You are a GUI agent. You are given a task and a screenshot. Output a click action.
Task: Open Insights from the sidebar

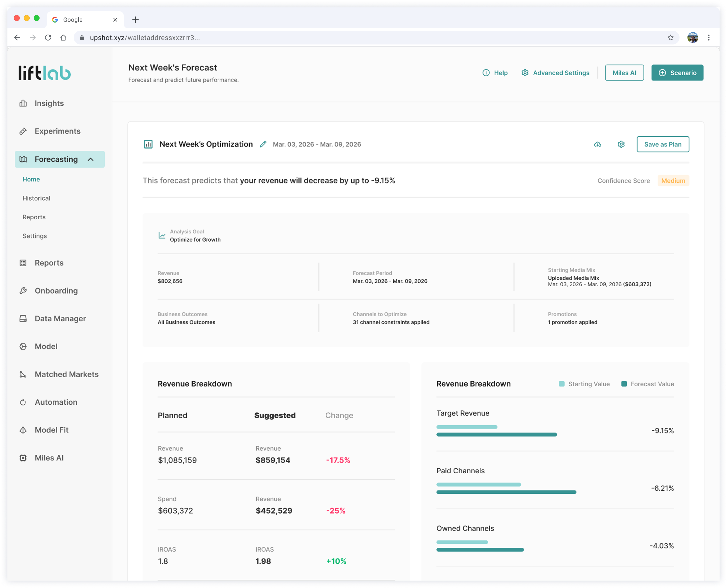(x=49, y=103)
